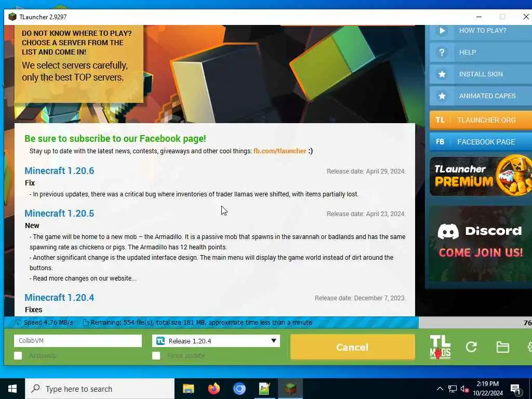The height and width of the screenshot is (399, 532).
Task: Open the notification center icon
Action: [x=515, y=390]
